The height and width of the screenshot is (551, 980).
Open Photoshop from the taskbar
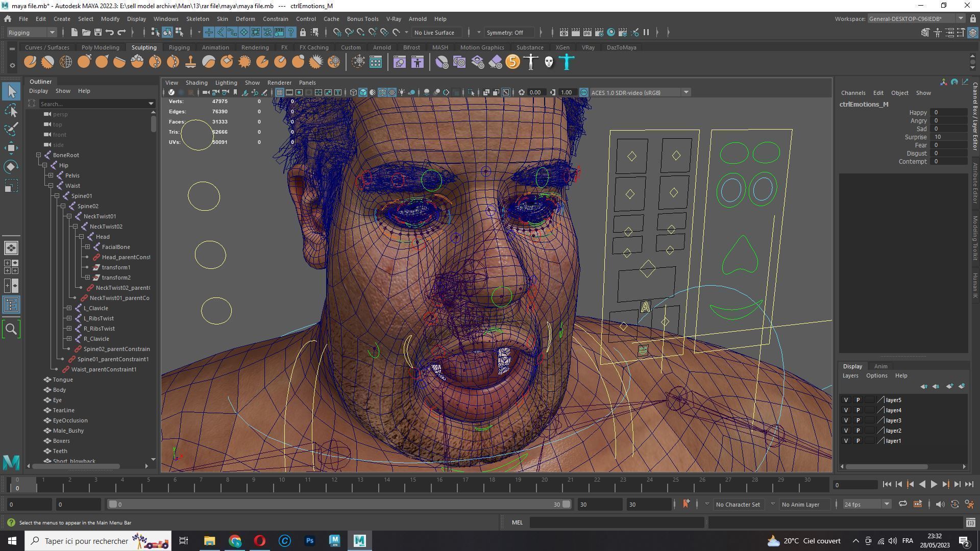point(310,541)
